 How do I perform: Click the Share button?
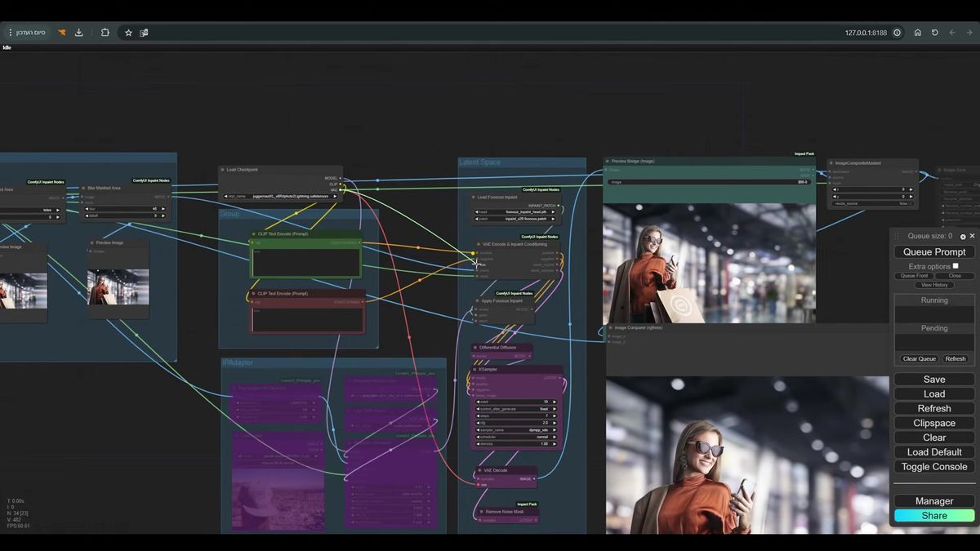click(x=934, y=516)
